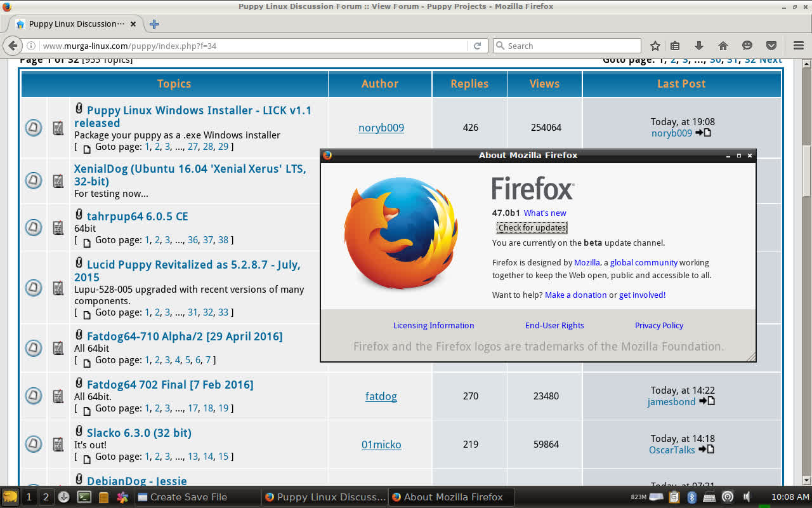Open the Mozilla link in About dialog
Screen dimensions: 812x508
587,262
